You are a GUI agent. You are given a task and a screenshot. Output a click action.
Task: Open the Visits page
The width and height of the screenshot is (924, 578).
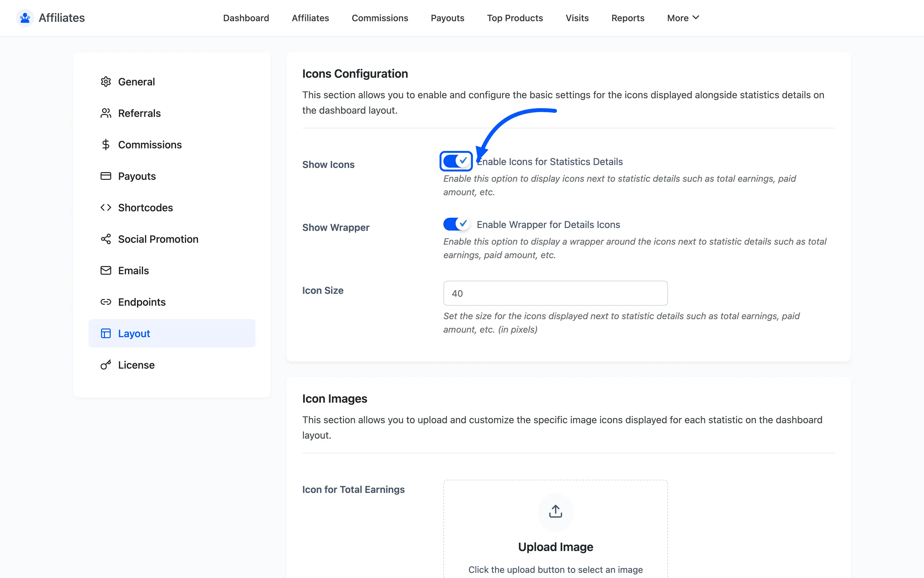[x=577, y=18]
